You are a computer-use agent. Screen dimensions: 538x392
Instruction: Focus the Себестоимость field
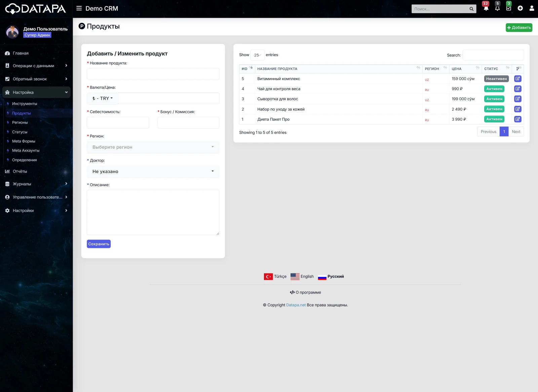pyautogui.click(x=118, y=123)
